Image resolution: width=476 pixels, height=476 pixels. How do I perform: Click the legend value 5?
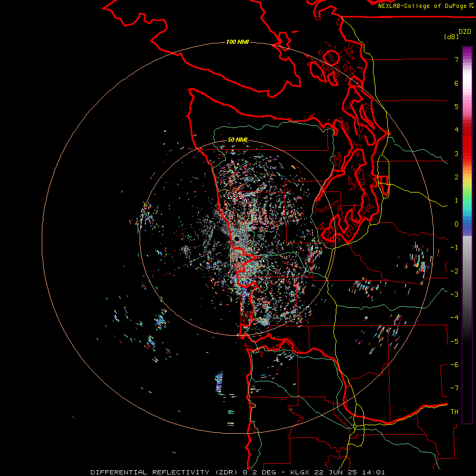tap(456, 106)
